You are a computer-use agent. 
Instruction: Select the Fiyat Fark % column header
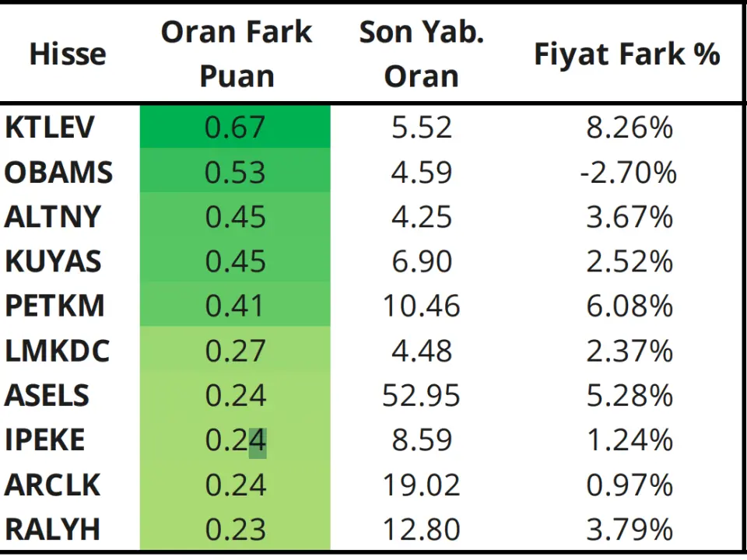626,54
